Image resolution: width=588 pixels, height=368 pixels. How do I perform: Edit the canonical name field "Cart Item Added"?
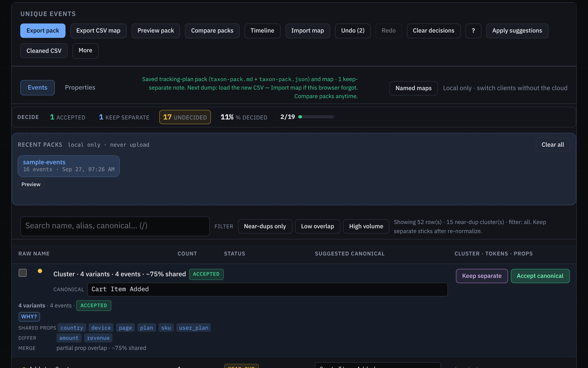click(267, 289)
